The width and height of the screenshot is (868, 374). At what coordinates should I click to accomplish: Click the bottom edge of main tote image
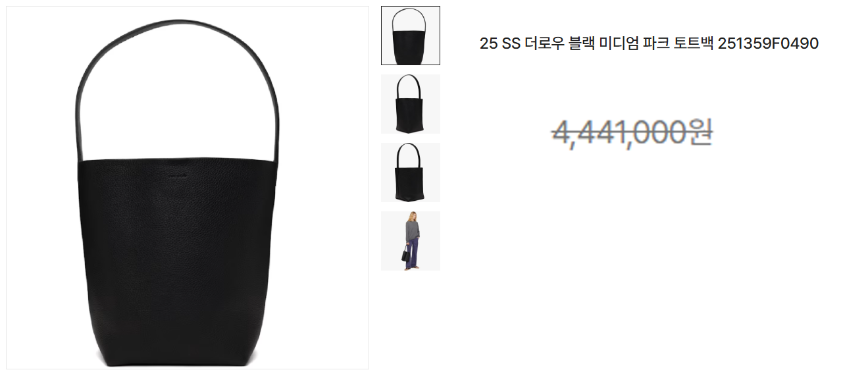(x=176, y=364)
